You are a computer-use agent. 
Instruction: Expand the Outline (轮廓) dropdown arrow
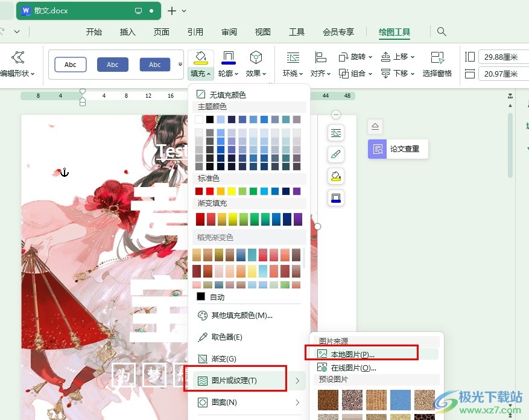236,74
